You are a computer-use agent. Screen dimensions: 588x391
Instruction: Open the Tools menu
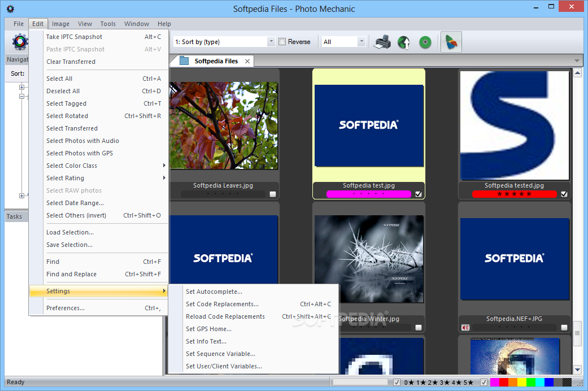click(x=108, y=24)
